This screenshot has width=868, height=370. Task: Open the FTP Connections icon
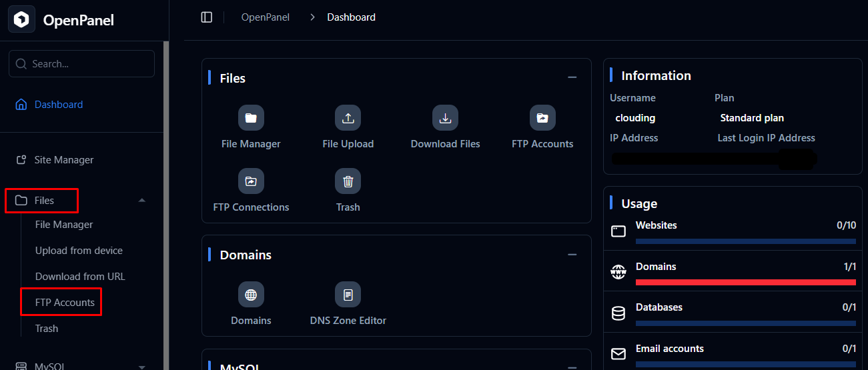click(x=251, y=181)
